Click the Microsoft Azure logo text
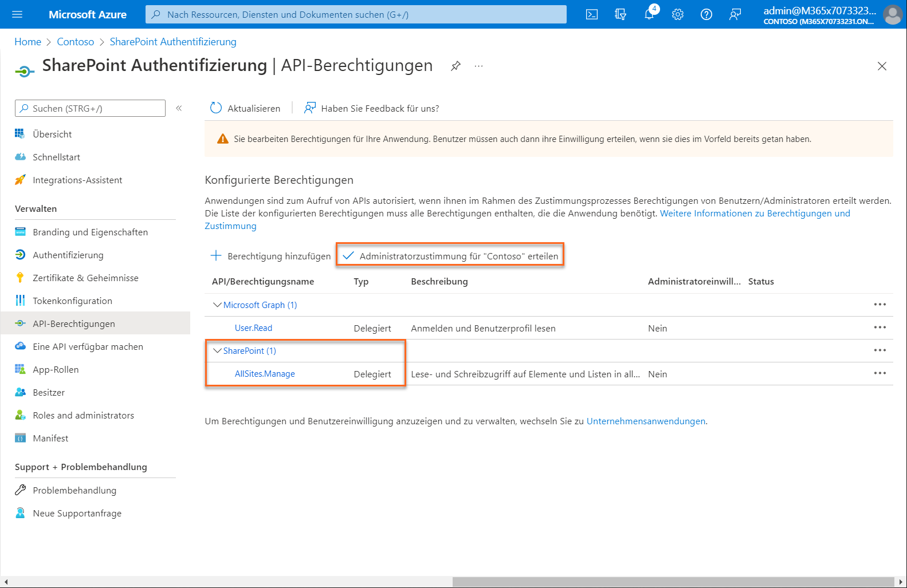The image size is (907, 588). click(x=88, y=14)
